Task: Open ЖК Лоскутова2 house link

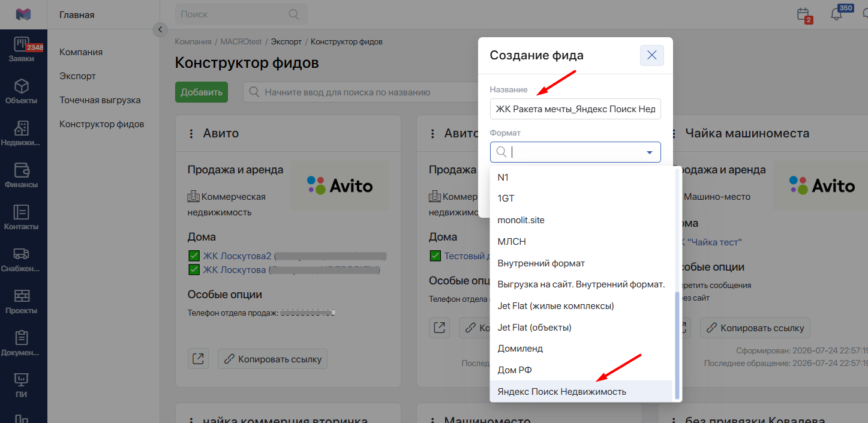Action: point(237,256)
